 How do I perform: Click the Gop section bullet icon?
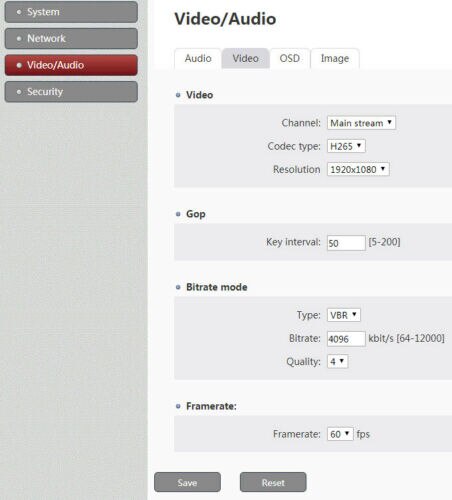tap(178, 214)
